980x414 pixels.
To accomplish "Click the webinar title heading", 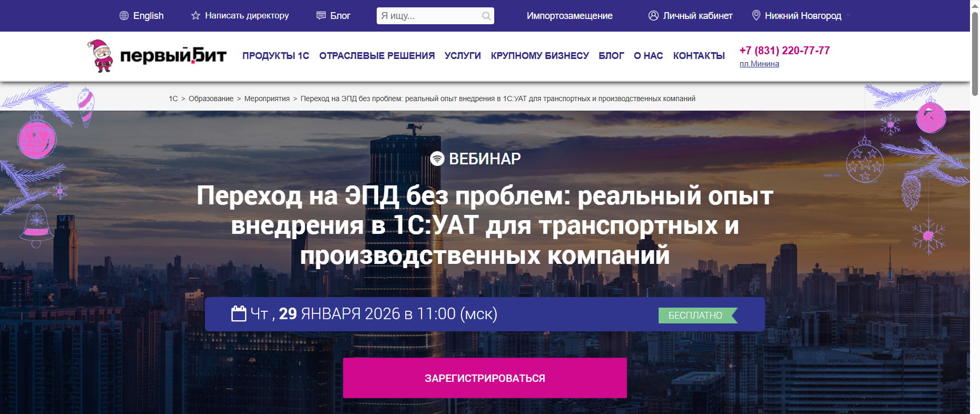I will pos(485,225).
